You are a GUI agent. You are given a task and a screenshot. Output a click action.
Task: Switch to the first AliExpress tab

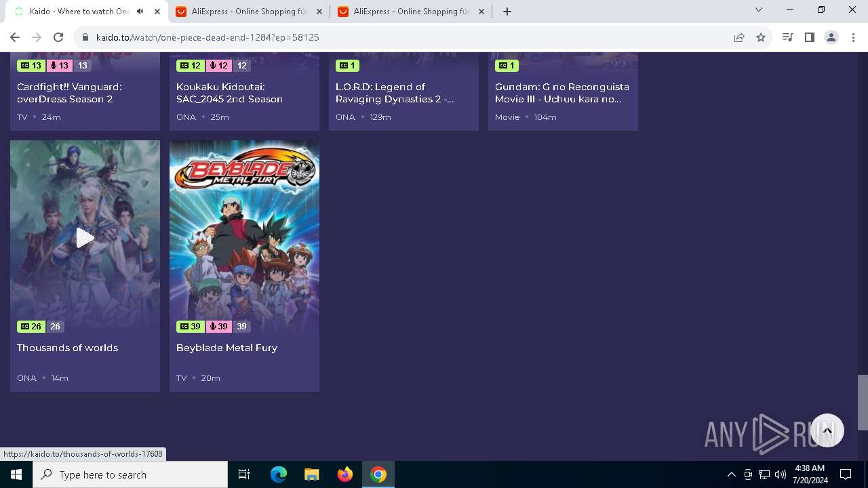(249, 12)
